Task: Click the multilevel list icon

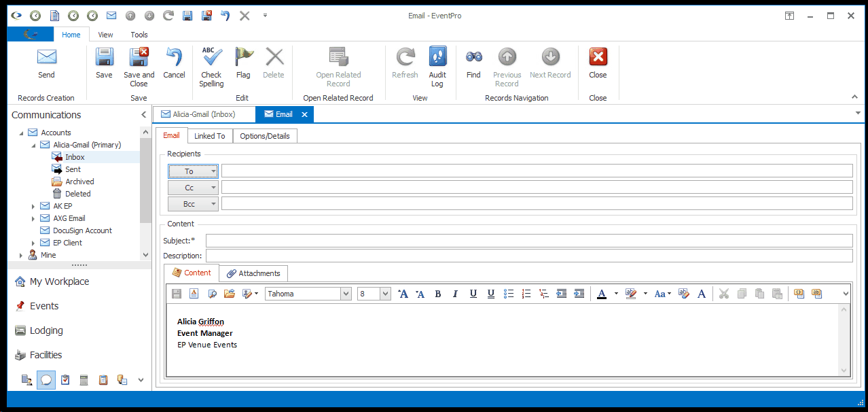Action: pos(543,294)
